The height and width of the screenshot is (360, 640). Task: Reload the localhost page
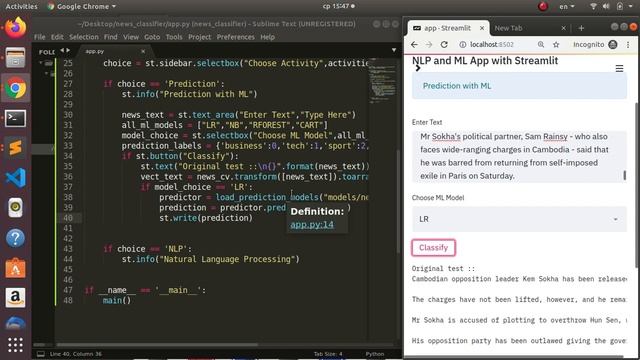tap(444, 44)
